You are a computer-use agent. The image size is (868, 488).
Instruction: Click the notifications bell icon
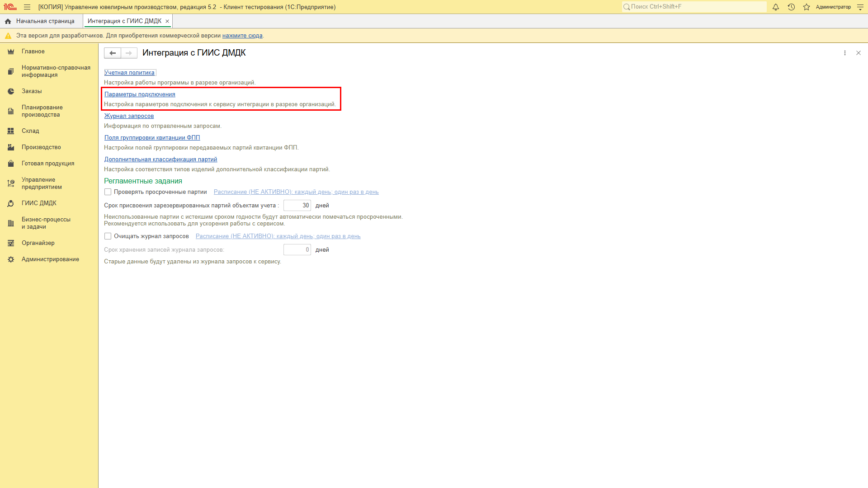tap(776, 7)
